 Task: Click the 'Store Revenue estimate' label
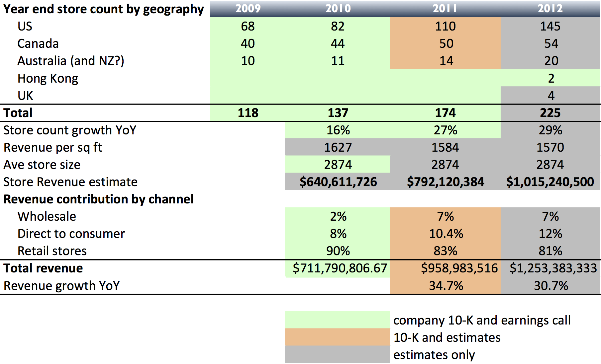pyautogui.click(x=70, y=182)
